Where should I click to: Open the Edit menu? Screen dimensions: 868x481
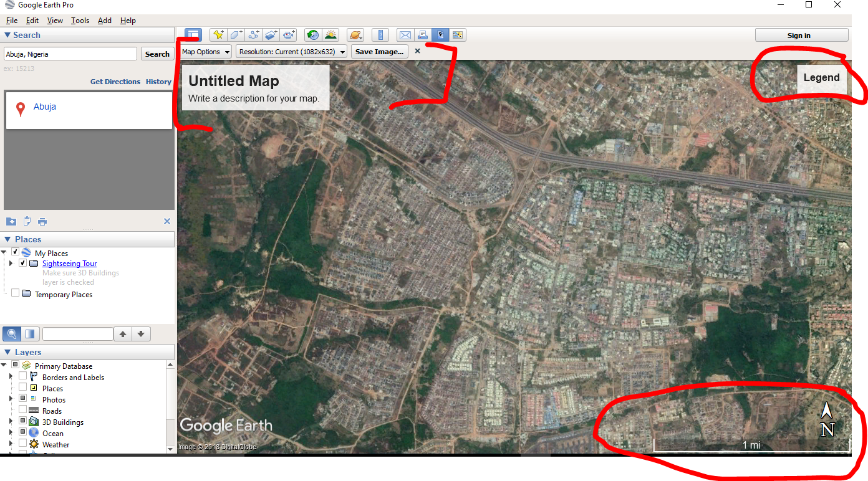pyautogui.click(x=32, y=21)
